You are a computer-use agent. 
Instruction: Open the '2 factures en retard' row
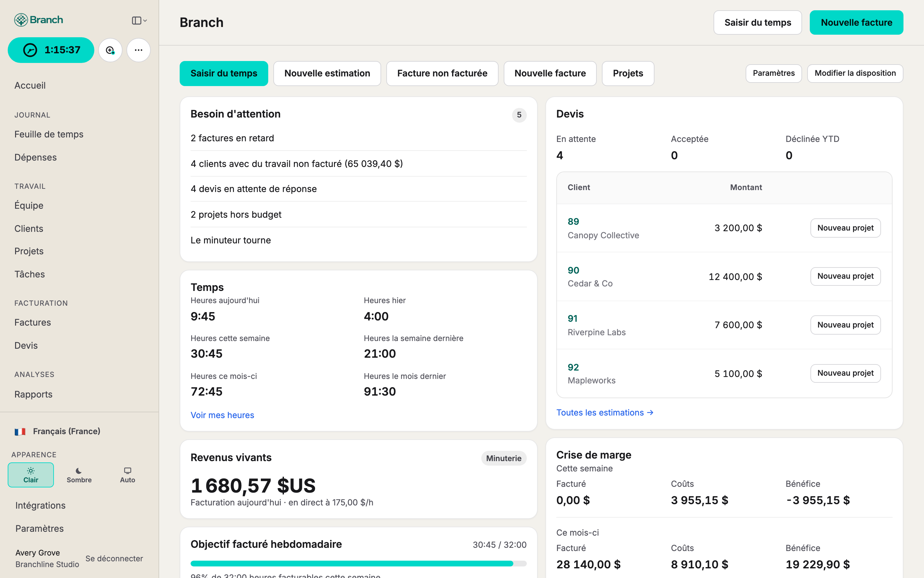358,138
